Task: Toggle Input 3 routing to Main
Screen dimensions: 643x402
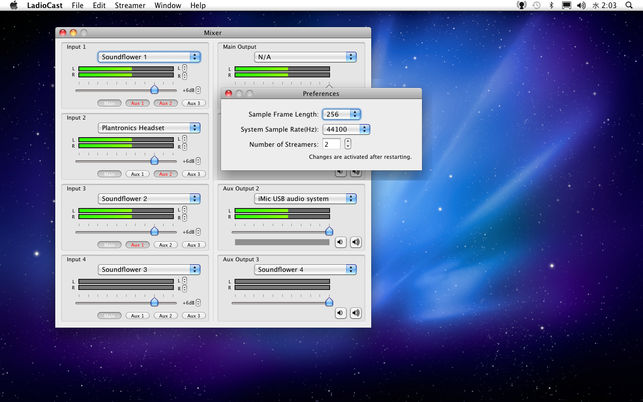Action: [109, 245]
